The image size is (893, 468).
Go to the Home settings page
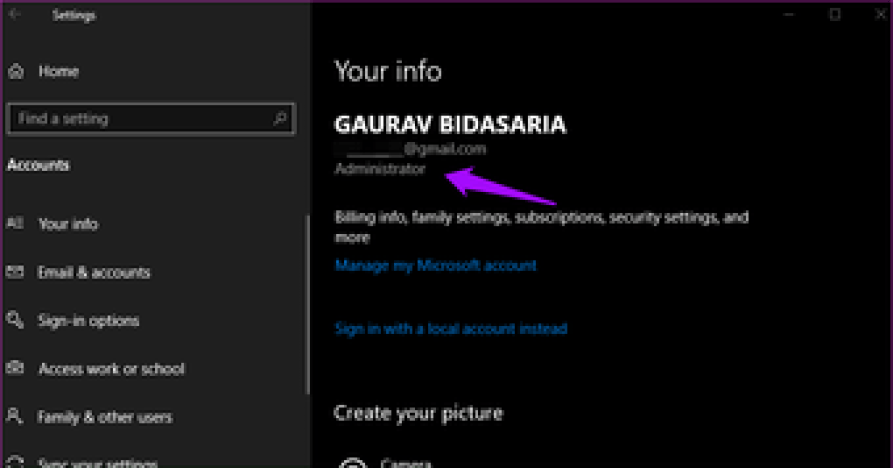click(58, 72)
